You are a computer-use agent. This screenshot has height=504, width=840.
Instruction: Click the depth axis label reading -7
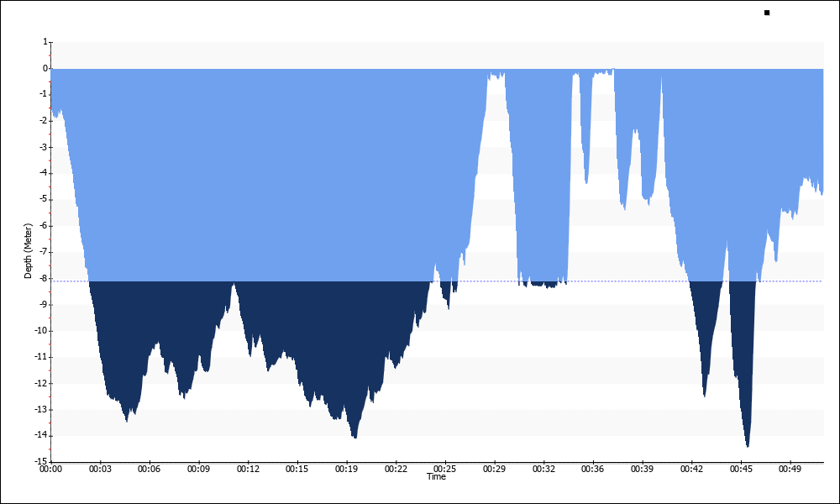click(44, 252)
